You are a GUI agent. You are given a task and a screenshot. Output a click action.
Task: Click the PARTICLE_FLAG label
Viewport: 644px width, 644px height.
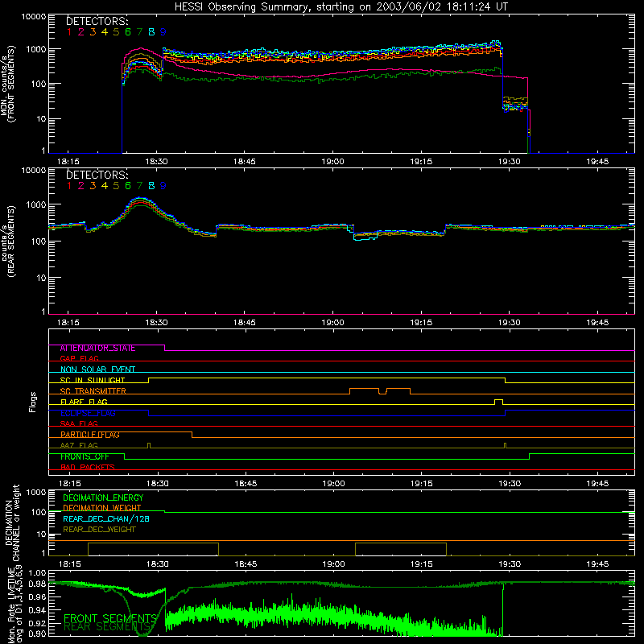pos(90,435)
